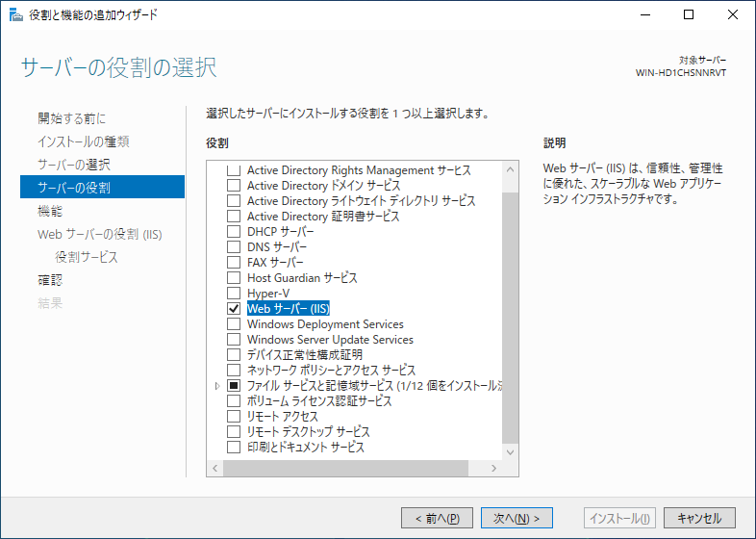
Task: Enable ネットワーク ポリシーとアクセス サービス checkbox
Action: click(234, 371)
